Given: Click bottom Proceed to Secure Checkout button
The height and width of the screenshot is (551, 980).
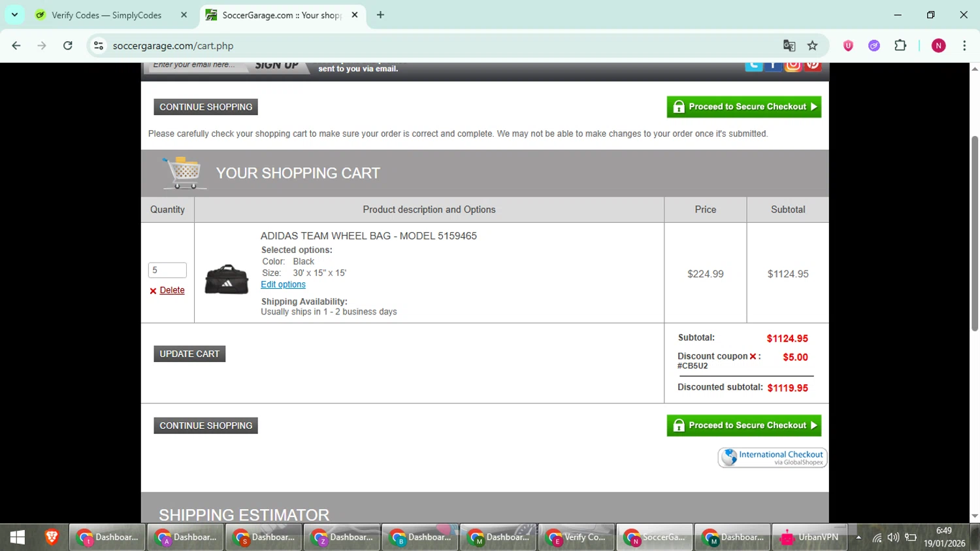Looking at the screenshot, I should pyautogui.click(x=744, y=426).
